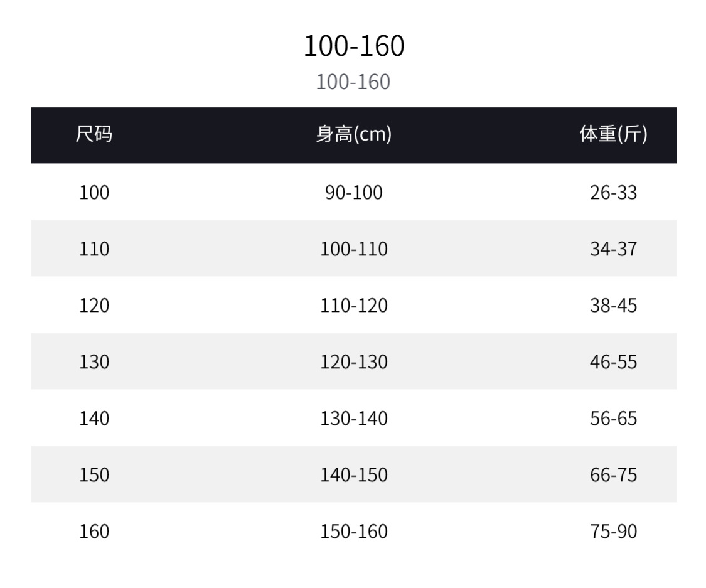Viewport: 706px width, 588px height.
Task: Select the 体重(斤) column header
Action: click(613, 134)
